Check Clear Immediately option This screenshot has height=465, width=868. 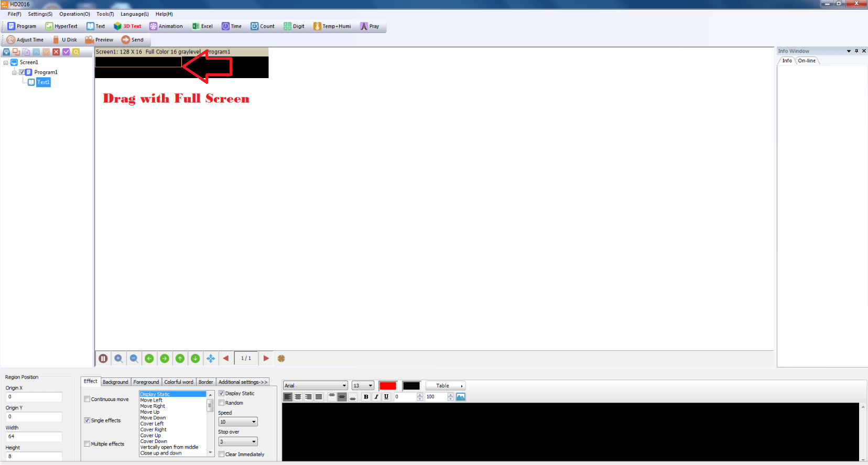point(221,454)
